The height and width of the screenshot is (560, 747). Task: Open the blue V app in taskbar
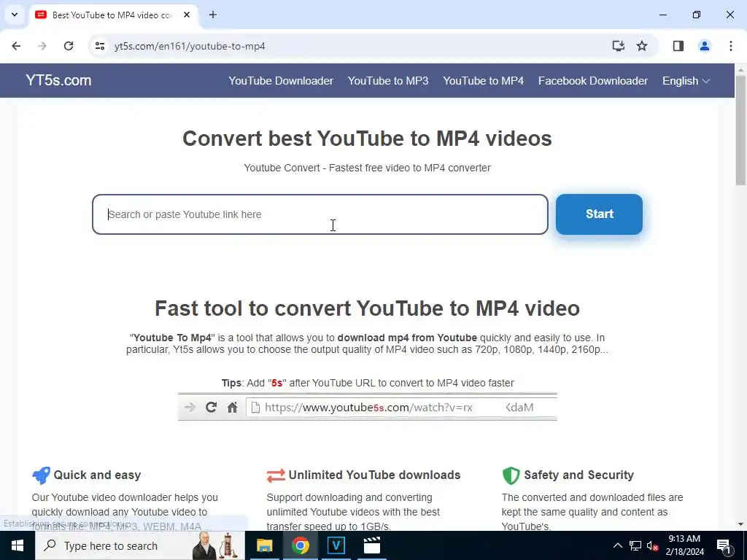pos(336,545)
